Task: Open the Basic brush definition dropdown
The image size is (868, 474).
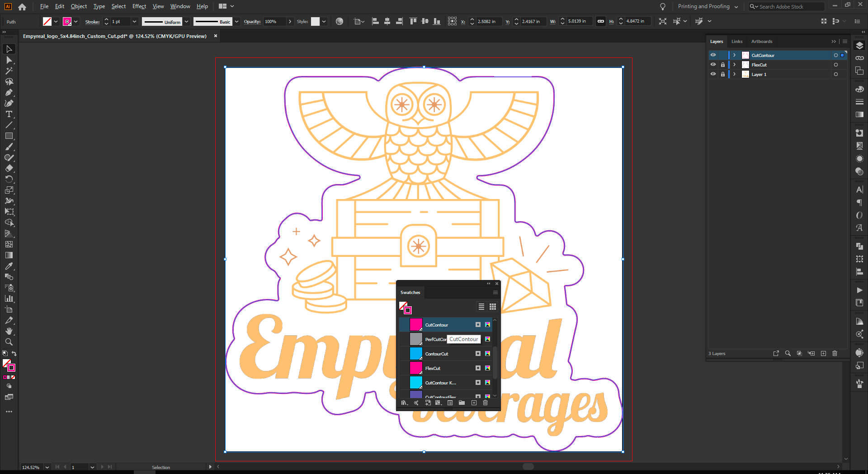Action: [x=236, y=21]
